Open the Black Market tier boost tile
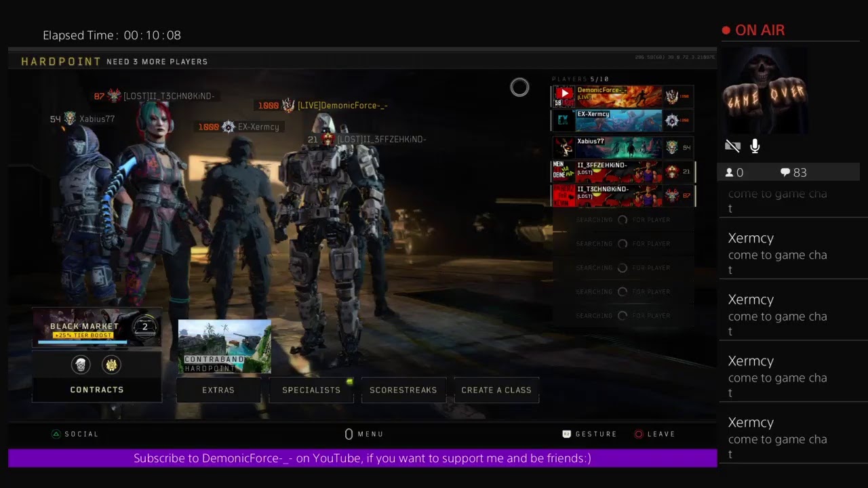The height and width of the screenshot is (488, 868). click(x=97, y=327)
